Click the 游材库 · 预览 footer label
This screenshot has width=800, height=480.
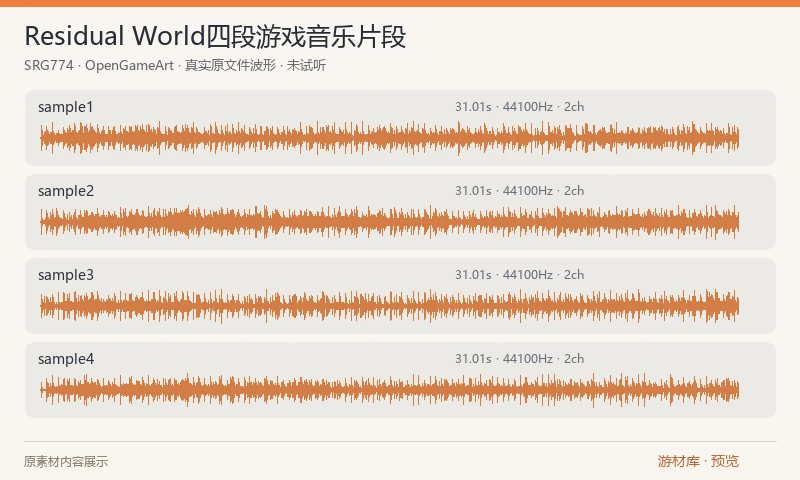[698, 461]
